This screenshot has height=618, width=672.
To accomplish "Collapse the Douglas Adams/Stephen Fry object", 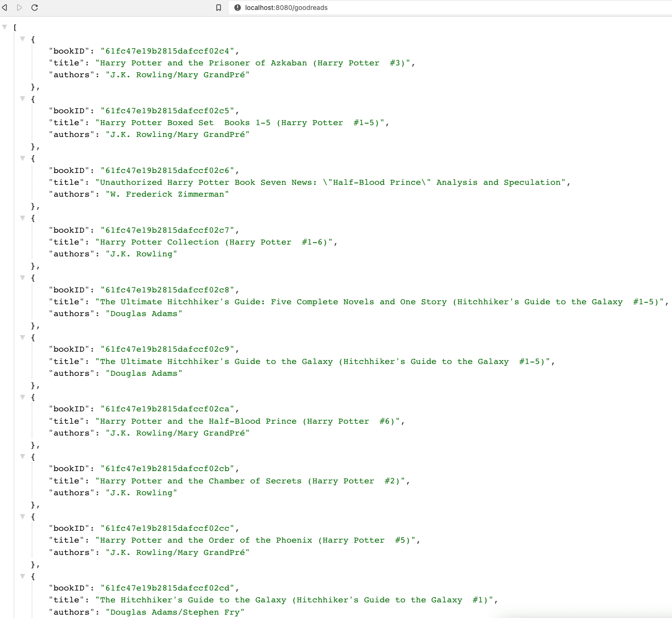I will click(22, 576).
